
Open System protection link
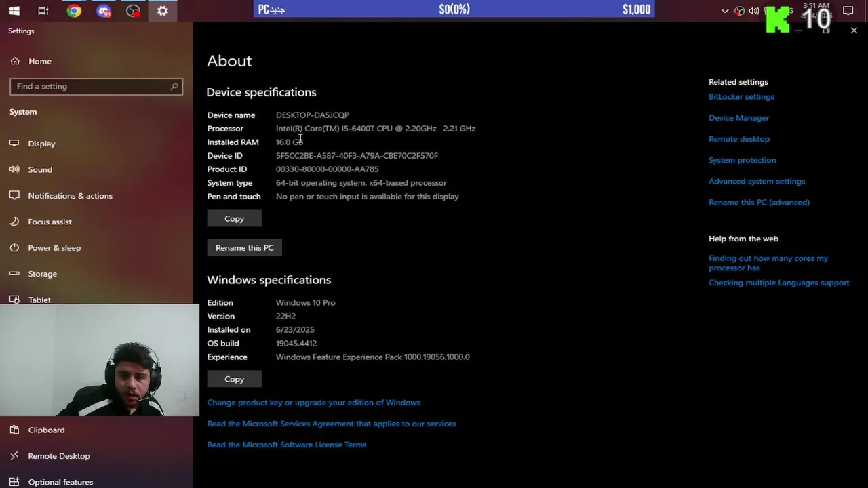[x=742, y=160]
